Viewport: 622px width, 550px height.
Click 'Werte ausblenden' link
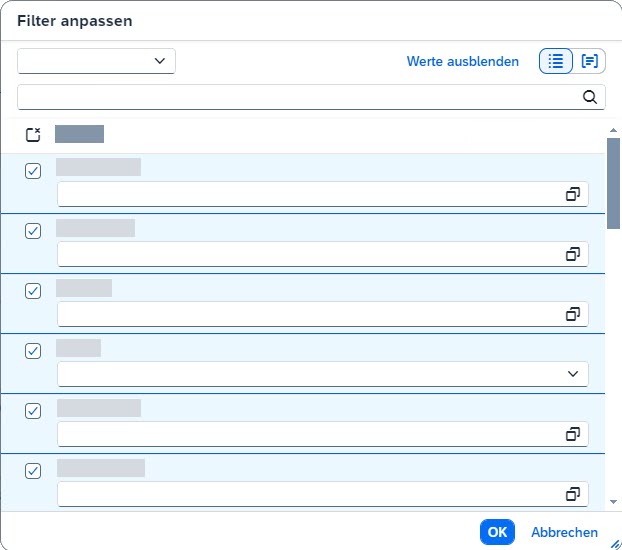tap(462, 61)
